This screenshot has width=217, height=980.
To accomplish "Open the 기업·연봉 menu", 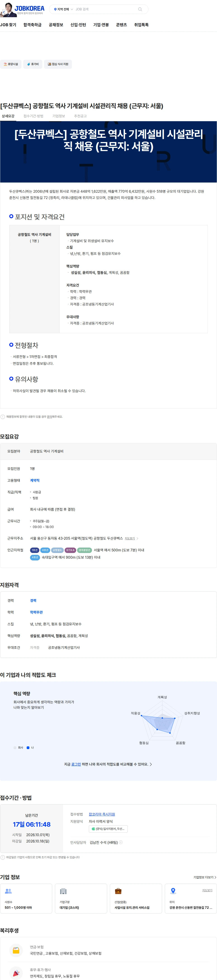I will 101,25.
